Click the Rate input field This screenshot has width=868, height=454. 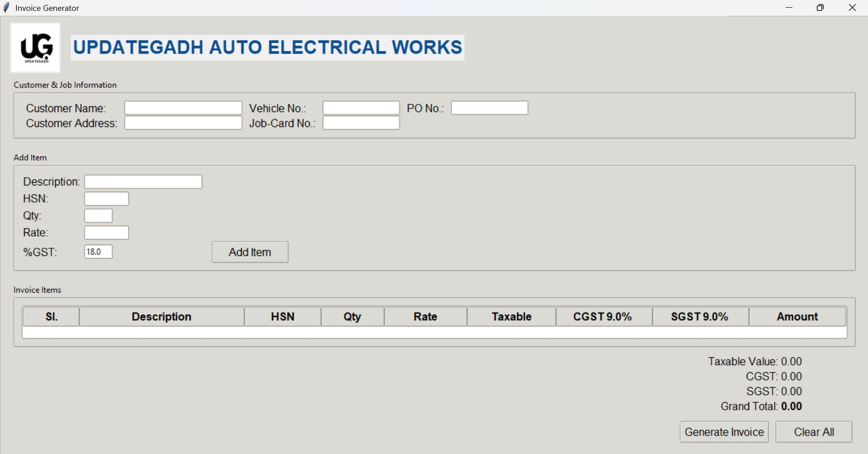pos(106,232)
